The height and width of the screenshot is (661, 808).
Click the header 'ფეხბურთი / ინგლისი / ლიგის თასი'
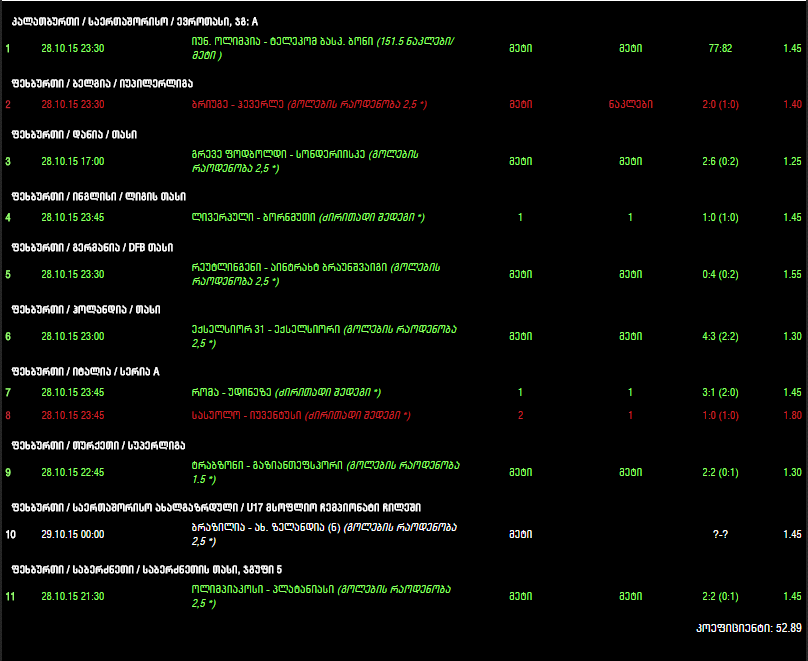(98, 196)
